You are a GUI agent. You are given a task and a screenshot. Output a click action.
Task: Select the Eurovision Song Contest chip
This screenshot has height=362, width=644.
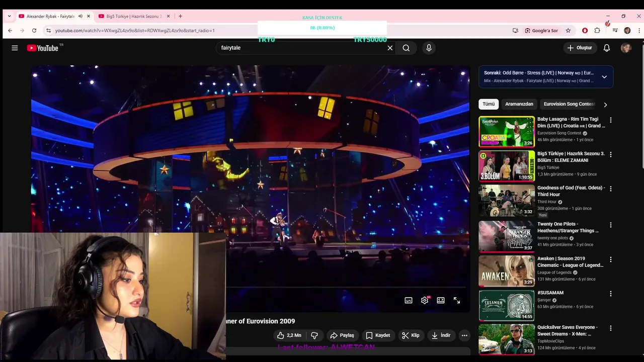(x=569, y=104)
